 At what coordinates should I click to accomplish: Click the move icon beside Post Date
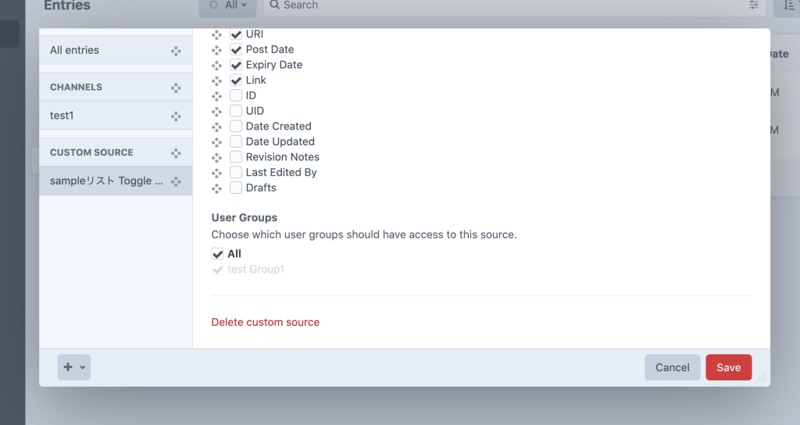coord(217,50)
